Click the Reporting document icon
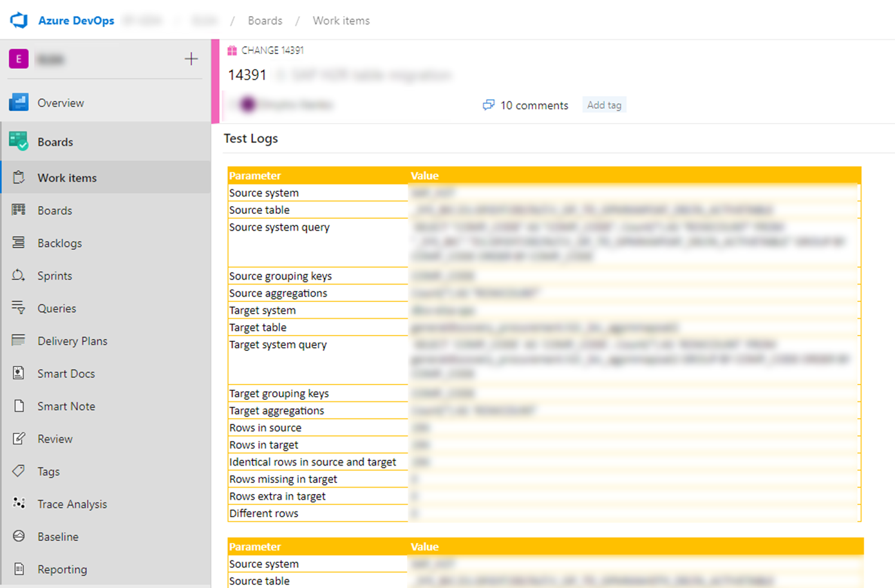 click(19, 569)
